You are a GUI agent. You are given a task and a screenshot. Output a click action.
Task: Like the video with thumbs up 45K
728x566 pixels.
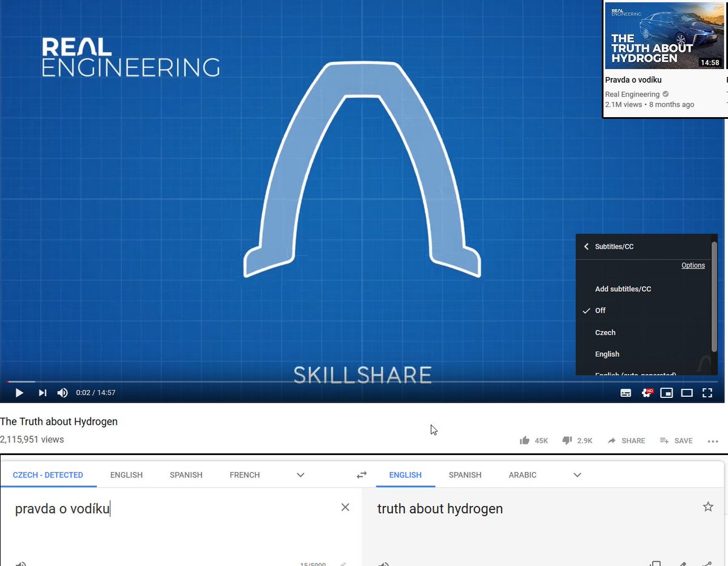point(534,441)
